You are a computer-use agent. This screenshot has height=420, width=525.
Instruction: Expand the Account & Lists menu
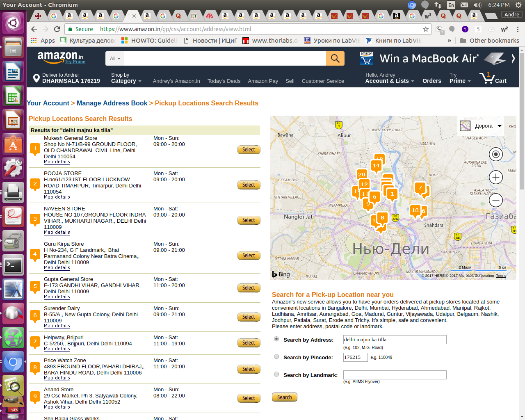point(389,81)
